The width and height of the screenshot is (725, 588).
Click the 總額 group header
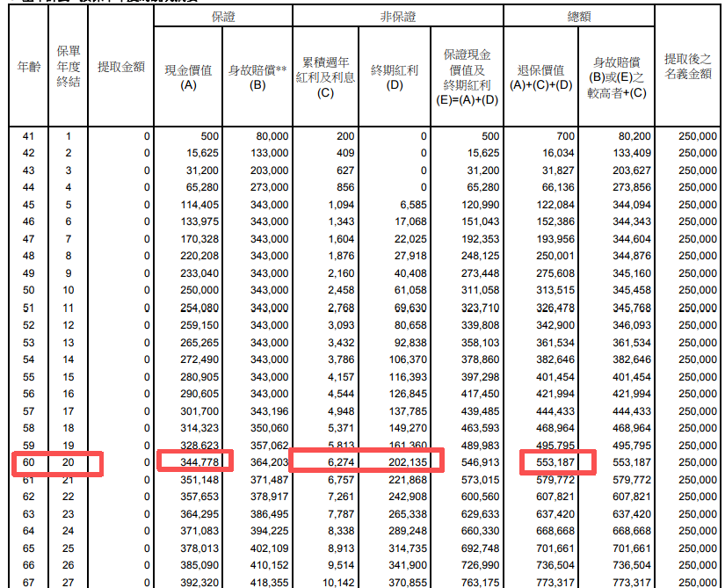pos(580,17)
